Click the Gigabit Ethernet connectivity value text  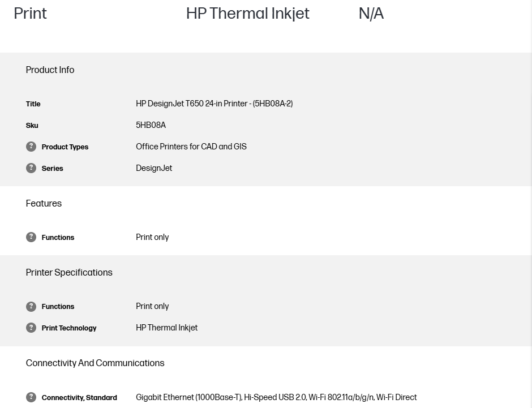[x=276, y=397]
